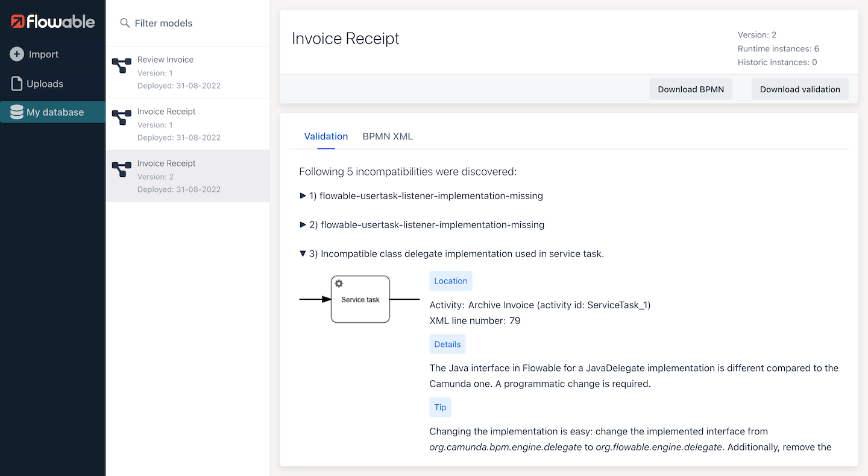The image size is (868, 476).
Task: Switch to the BPMN XML tab
Action: pos(388,136)
